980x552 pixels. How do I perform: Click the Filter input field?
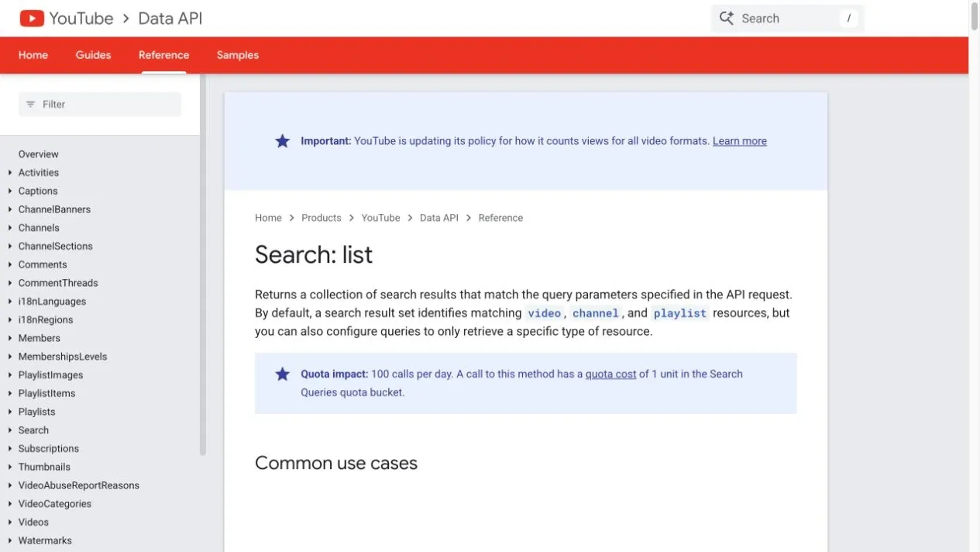click(100, 104)
